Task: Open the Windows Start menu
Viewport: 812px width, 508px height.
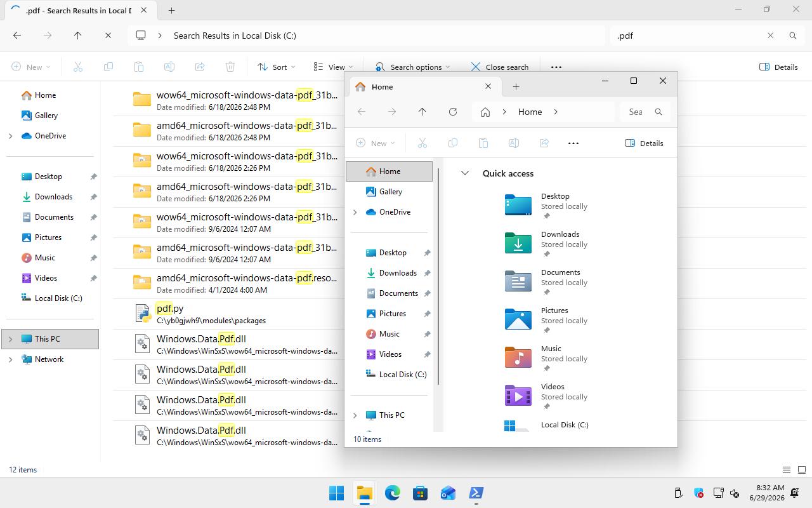Action: (x=336, y=493)
